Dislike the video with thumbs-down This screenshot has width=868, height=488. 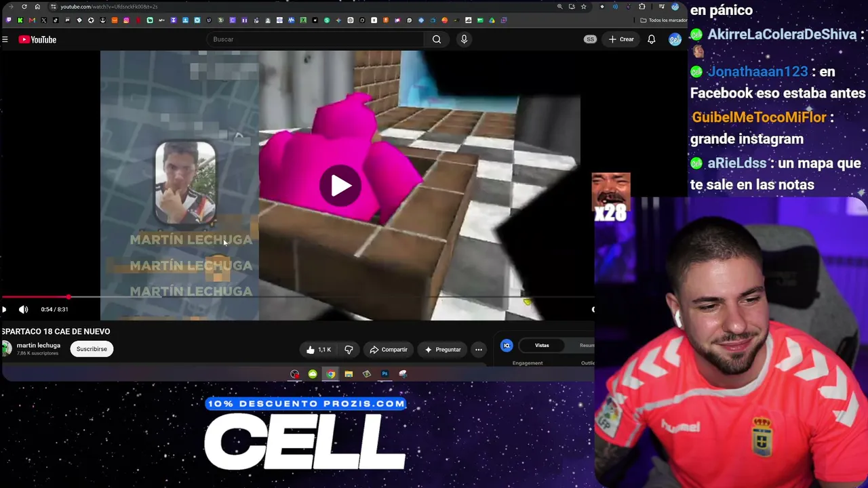coord(349,350)
